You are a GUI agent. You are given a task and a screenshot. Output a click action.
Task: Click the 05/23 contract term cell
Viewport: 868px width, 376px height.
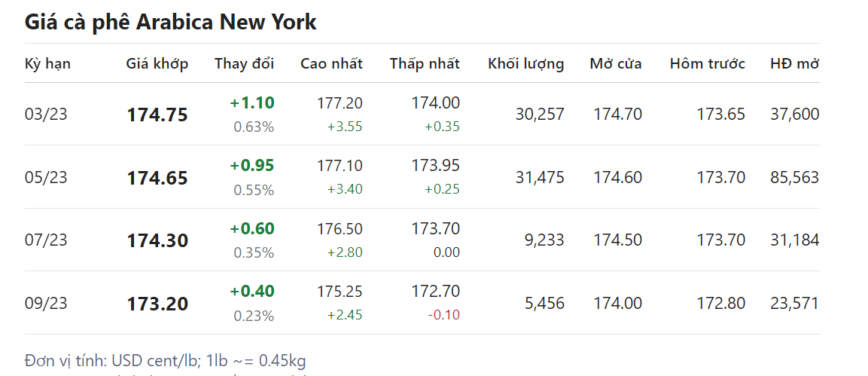pyautogui.click(x=46, y=178)
